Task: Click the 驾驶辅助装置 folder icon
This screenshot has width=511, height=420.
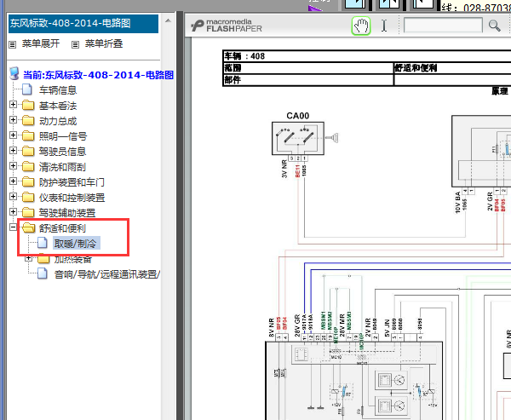Action: coord(28,212)
